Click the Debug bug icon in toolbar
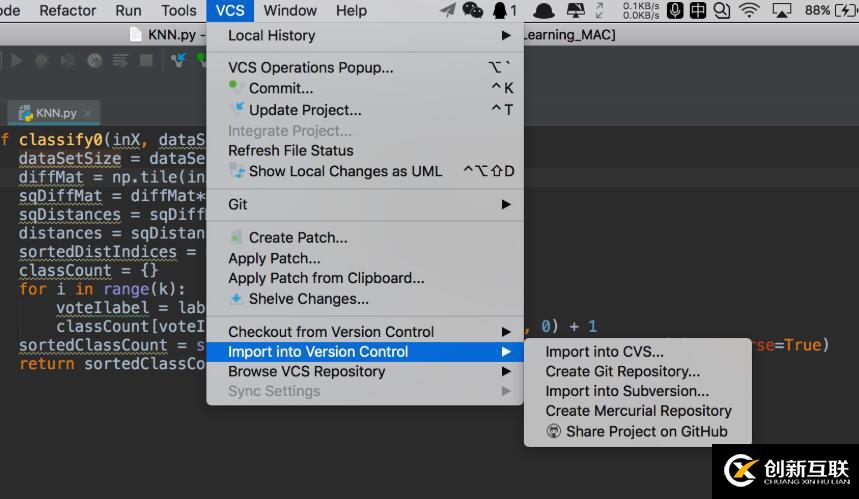This screenshot has width=859, height=499. tap(43, 60)
